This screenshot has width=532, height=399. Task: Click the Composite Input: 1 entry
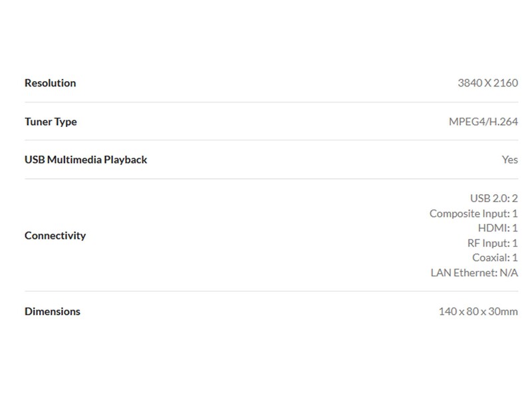(473, 213)
